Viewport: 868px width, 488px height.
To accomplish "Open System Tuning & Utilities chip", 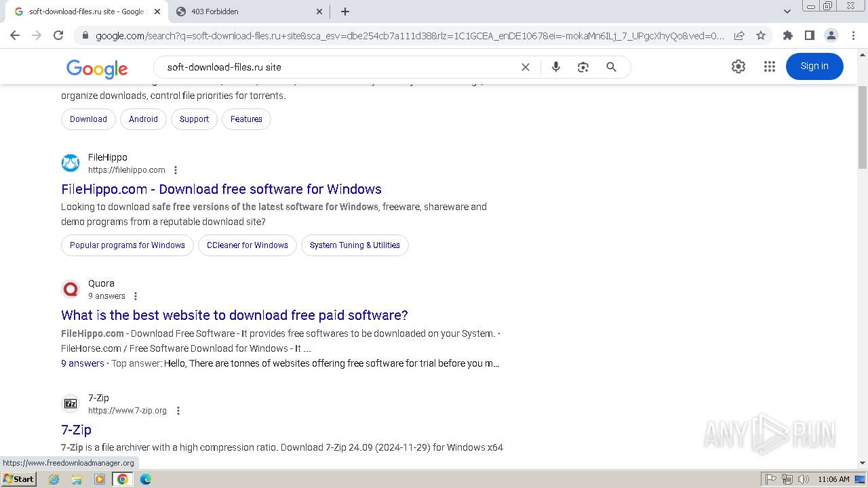I will (x=355, y=245).
